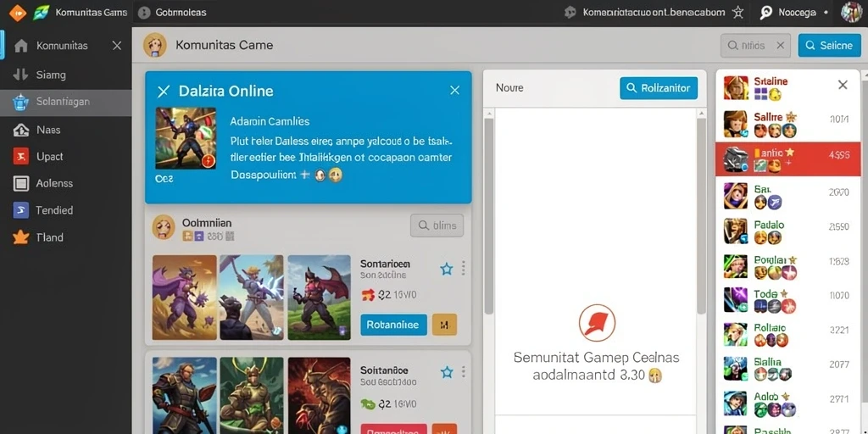Open the green horned knight thumbnail
The height and width of the screenshot is (434, 868).
click(252, 395)
